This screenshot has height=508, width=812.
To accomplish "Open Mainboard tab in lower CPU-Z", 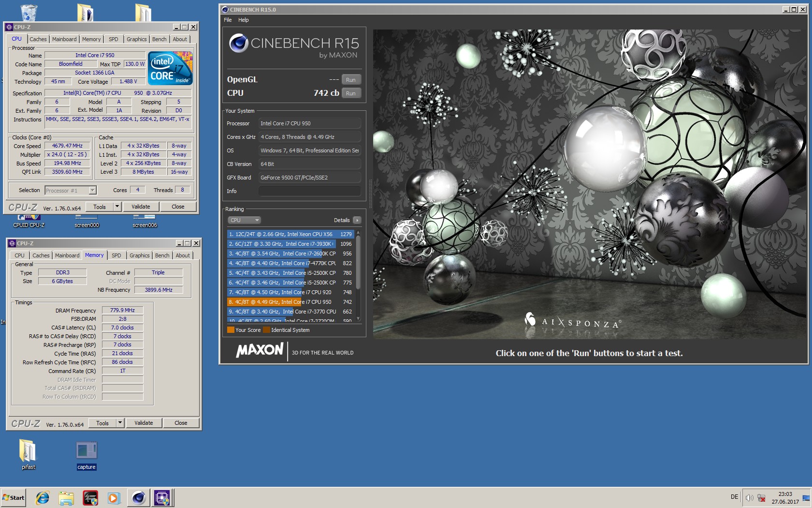I will click(x=67, y=255).
